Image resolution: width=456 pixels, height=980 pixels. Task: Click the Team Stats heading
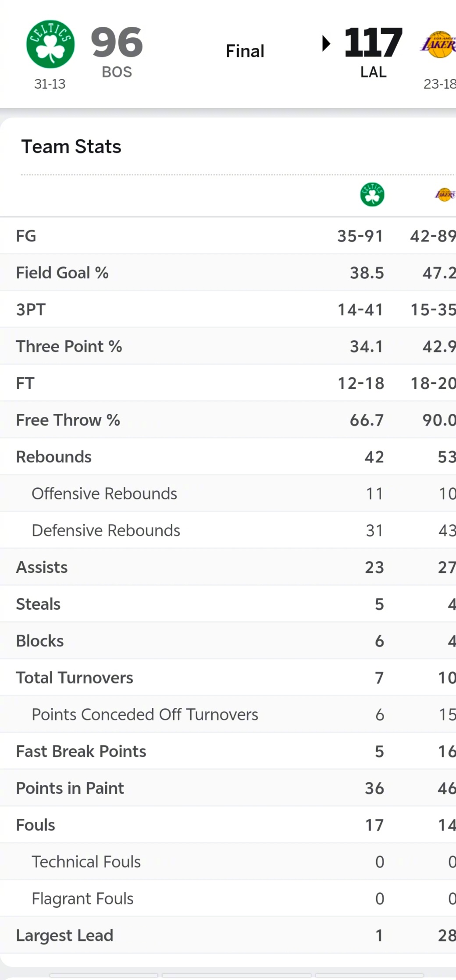(x=71, y=146)
